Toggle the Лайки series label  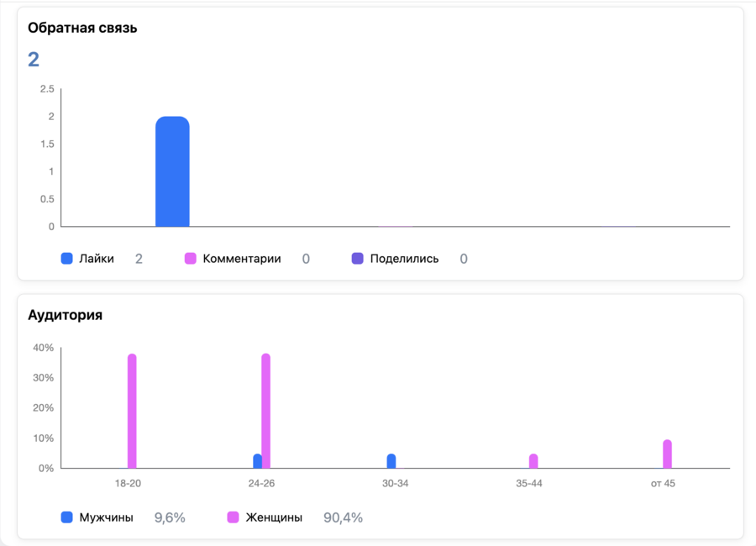[97, 259]
